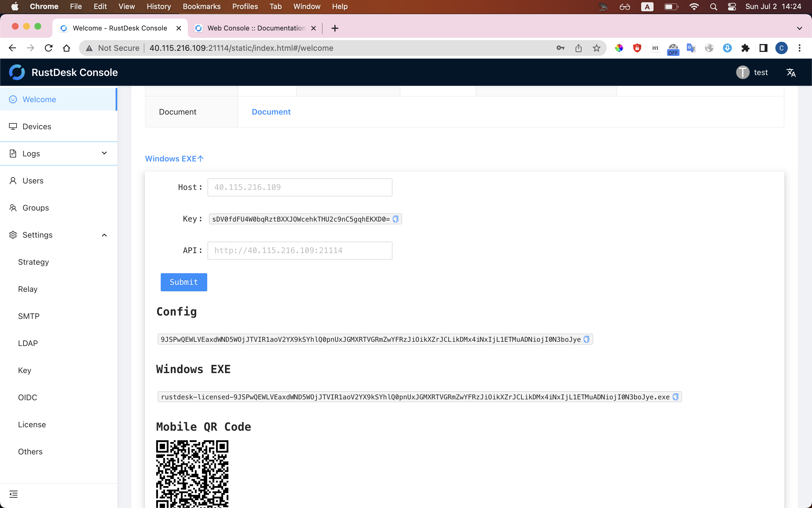The image size is (812, 508).
Task: Close the Welcome - RustDesk Console tab
Action: 179,28
